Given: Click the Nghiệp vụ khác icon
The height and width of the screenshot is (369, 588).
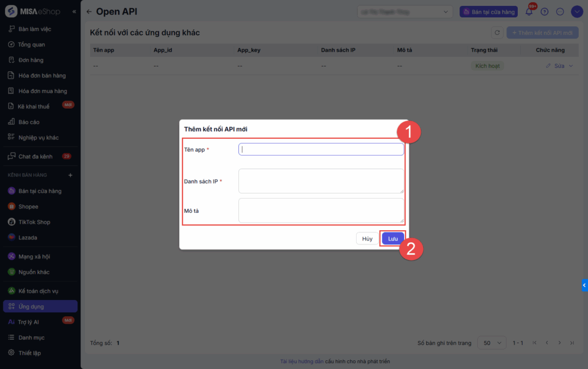Looking at the screenshot, I should 11,137.
